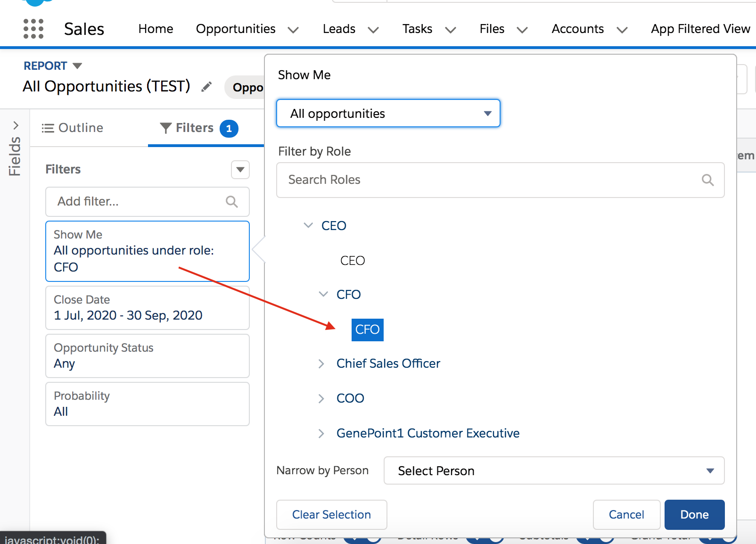Expand the COO role node

321,398
